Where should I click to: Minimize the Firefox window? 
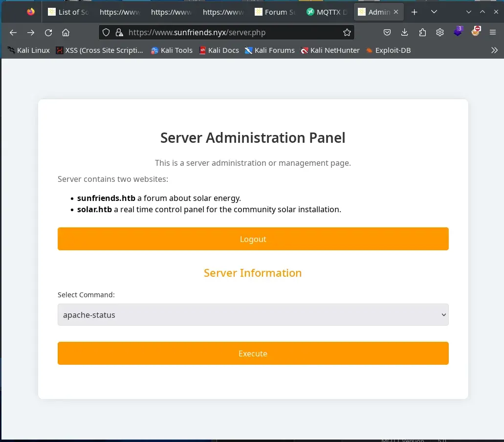469,12
